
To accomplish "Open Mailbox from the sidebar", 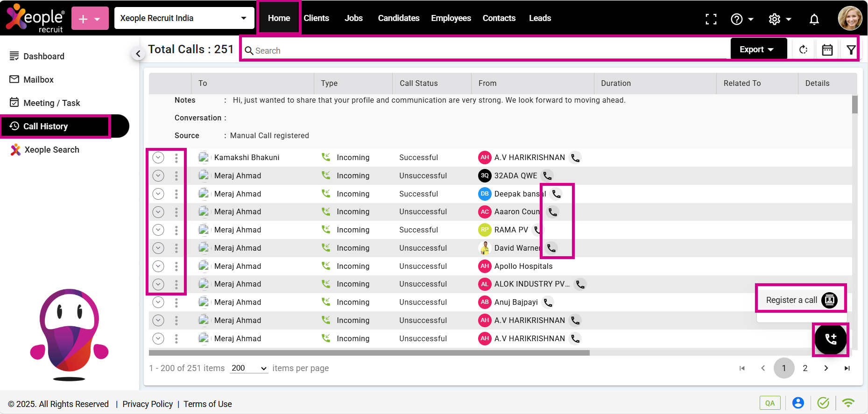I will pos(38,80).
